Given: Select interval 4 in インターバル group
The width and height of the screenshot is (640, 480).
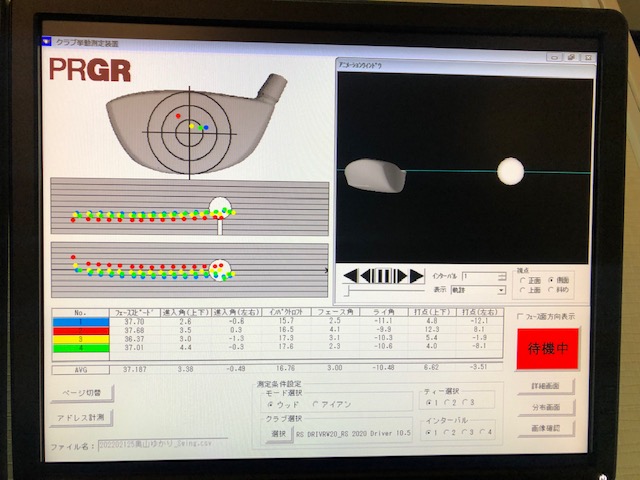Looking at the screenshot, I should tap(483, 432).
